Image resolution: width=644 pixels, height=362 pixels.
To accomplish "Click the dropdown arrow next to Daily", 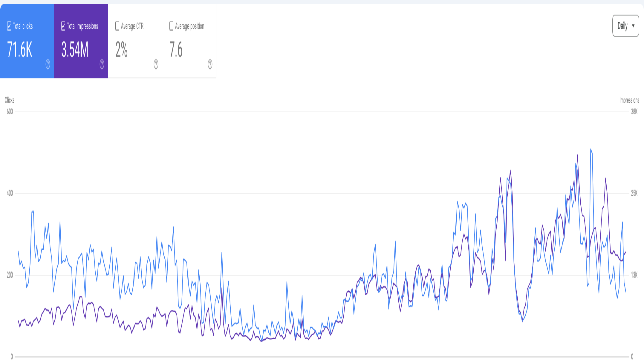I will (x=634, y=25).
